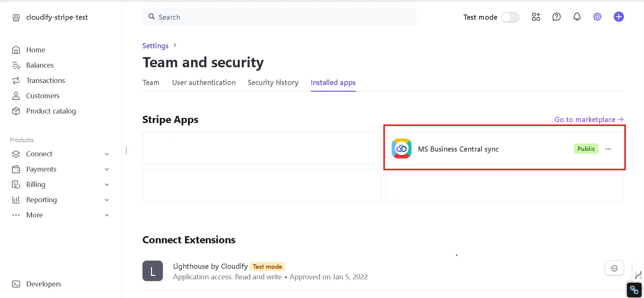Expand the Payments menu chevron

107,169
